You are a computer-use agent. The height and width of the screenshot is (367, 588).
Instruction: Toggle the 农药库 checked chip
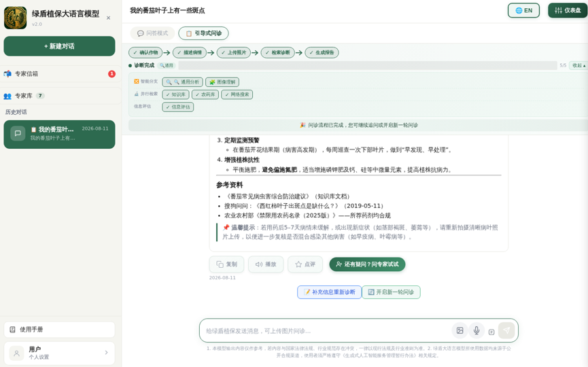pos(205,94)
